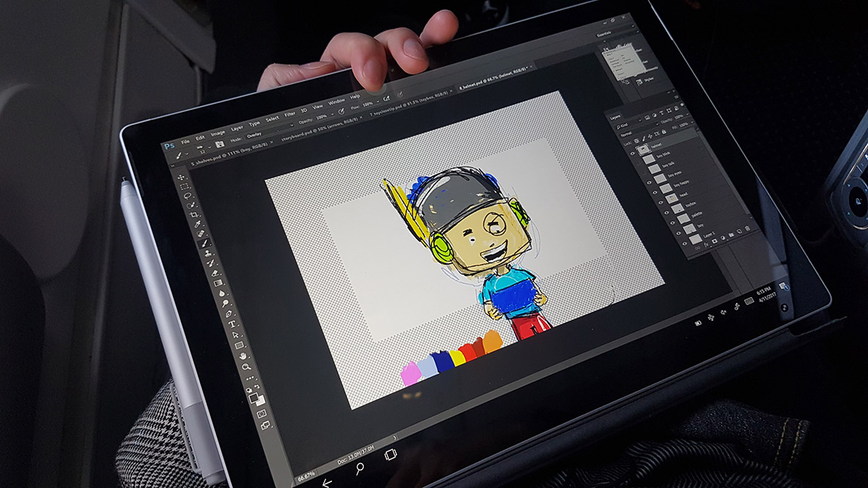Switch to the 5_shelves.psd tab

pos(231,154)
